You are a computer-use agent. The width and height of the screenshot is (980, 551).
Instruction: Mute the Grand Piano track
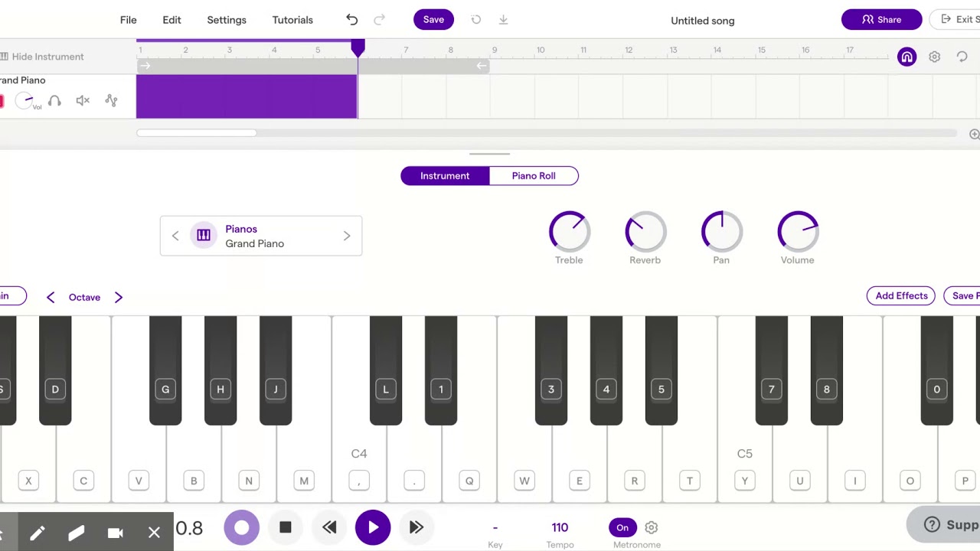point(83,100)
